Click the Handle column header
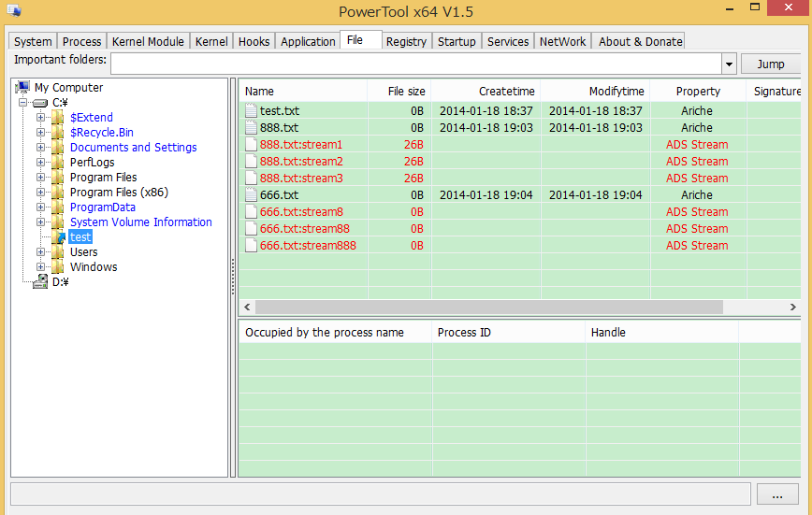This screenshot has width=812, height=515. (x=662, y=333)
